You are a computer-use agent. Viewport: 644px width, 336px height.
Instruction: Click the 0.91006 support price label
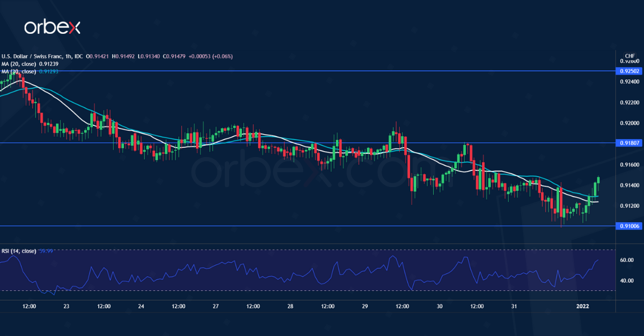tap(629, 226)
